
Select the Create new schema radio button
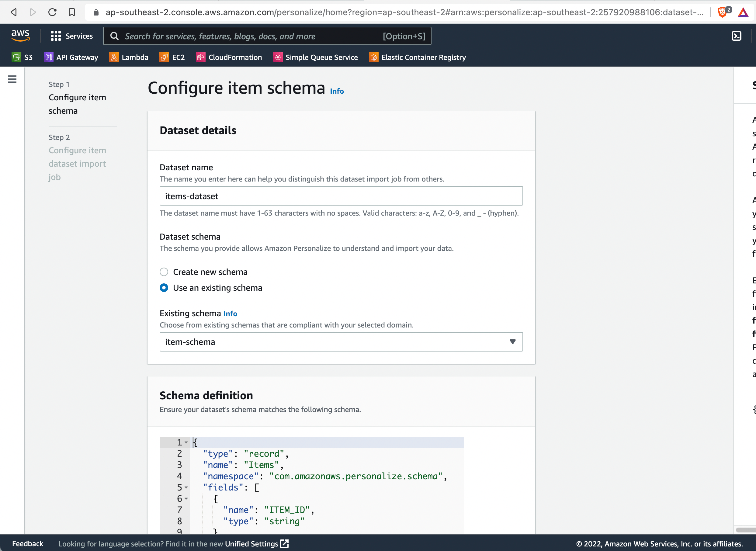click(164, 272)
